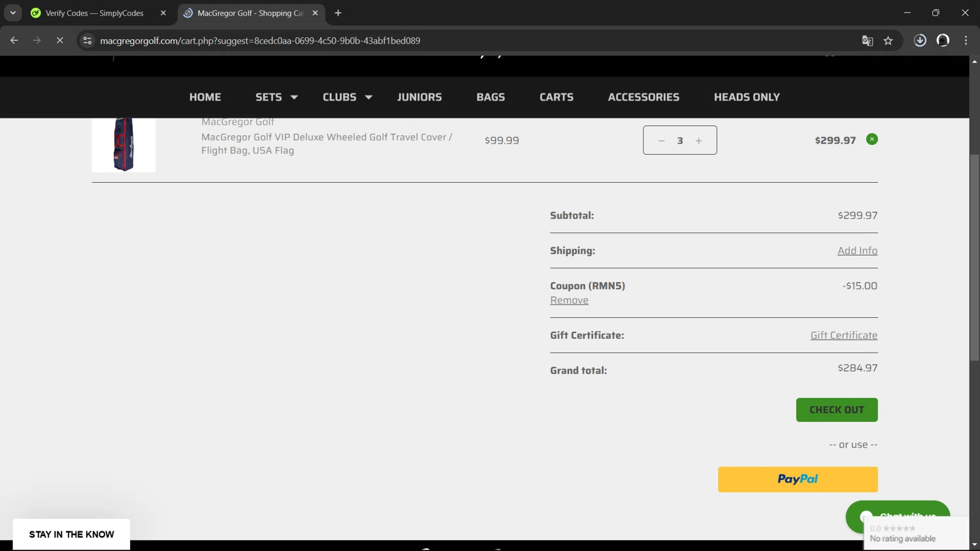This screenshot has height=551, width=980.
Task: Open the SETS menu item
Action: 269,97
